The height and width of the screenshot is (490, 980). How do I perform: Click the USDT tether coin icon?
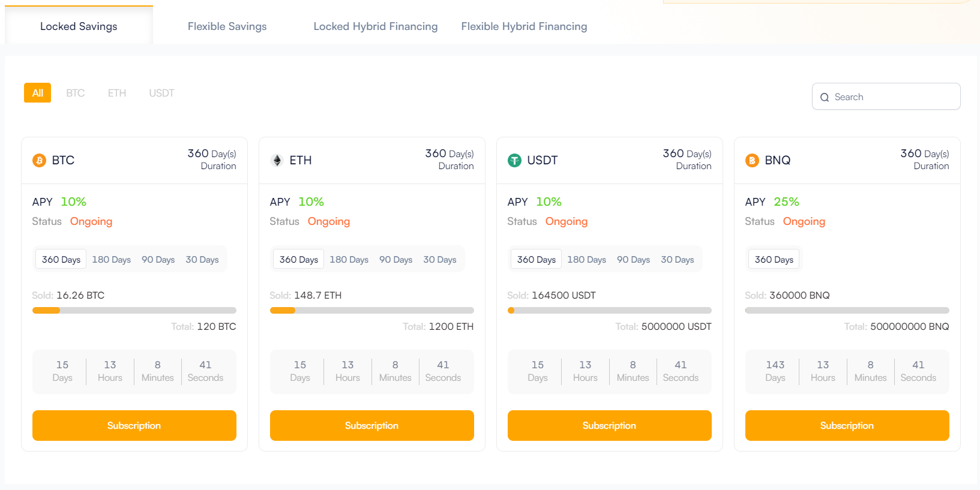pos(514,160)
